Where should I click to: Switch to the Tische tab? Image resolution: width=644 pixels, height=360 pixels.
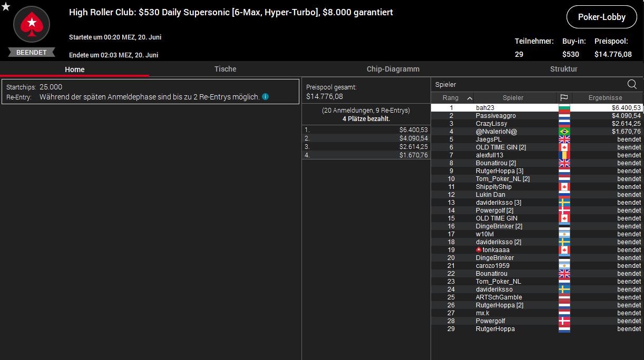point(225,69)
